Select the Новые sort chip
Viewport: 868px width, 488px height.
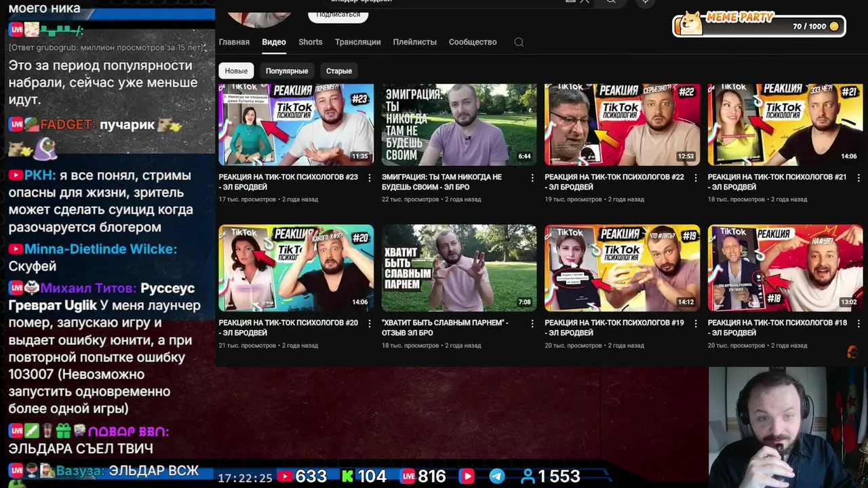[236, 70]
